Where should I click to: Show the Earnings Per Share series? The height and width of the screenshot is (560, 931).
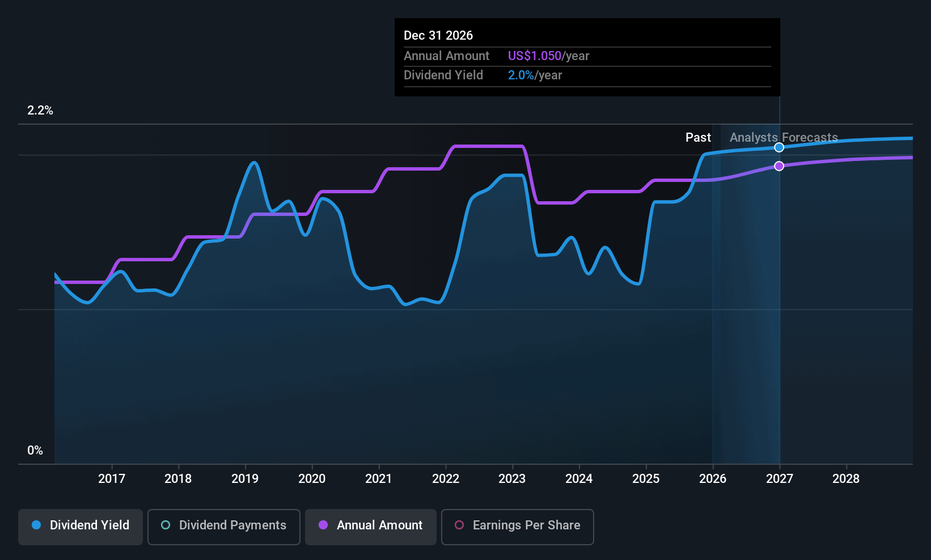[517, 527]
